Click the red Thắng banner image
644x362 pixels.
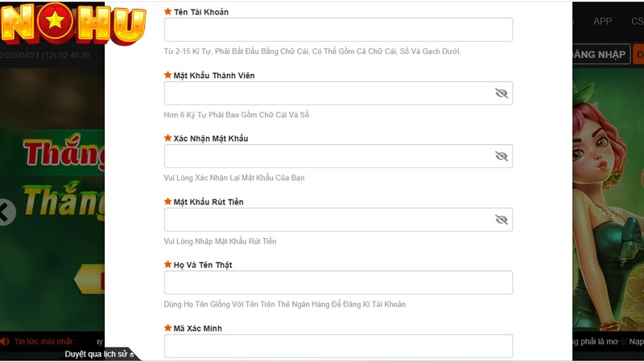pyautogui.click(x=64, y=153)
